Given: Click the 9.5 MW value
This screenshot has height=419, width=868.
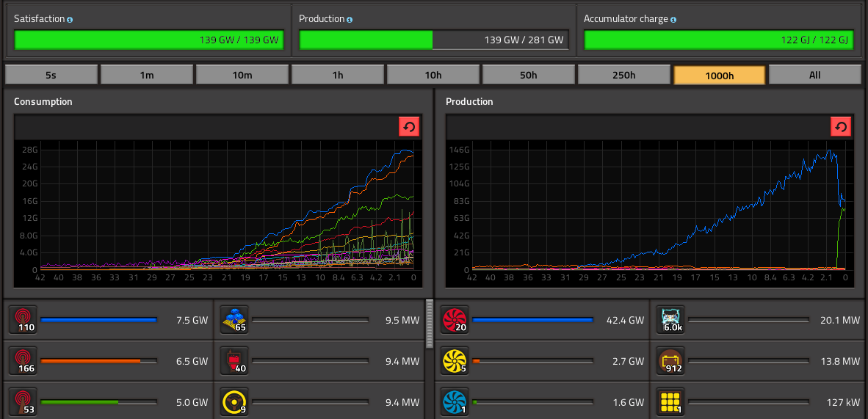Looking at the screenshot, I should pos(402,320).
